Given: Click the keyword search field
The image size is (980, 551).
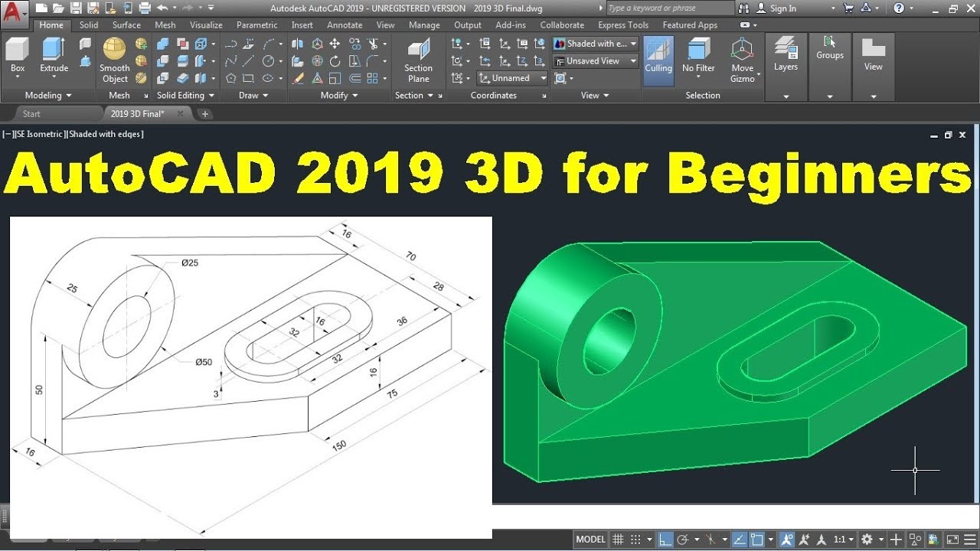Looking at the screenshot, I should [x=670, y=8].
